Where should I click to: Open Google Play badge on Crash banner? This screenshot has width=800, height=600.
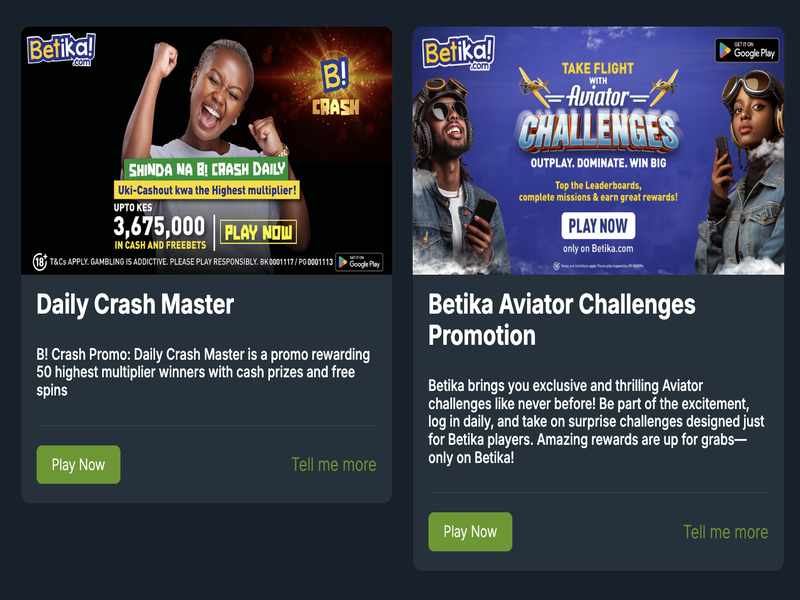click(x=359, y=262)
